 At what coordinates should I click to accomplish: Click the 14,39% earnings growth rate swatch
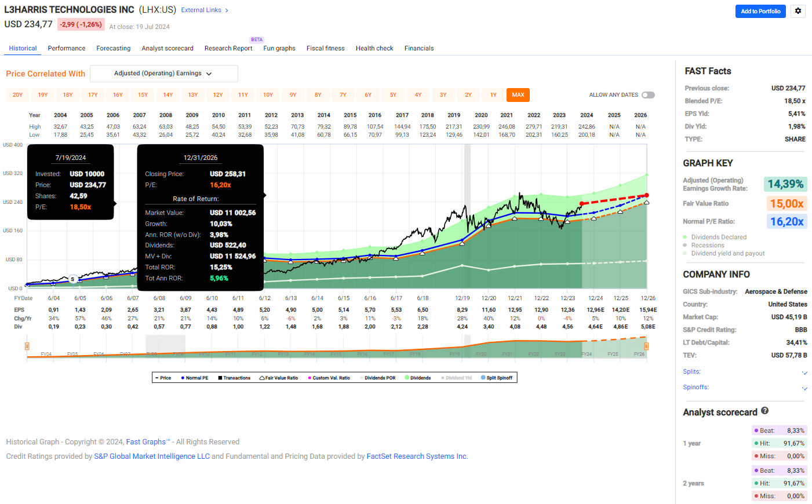pos(785,184)
